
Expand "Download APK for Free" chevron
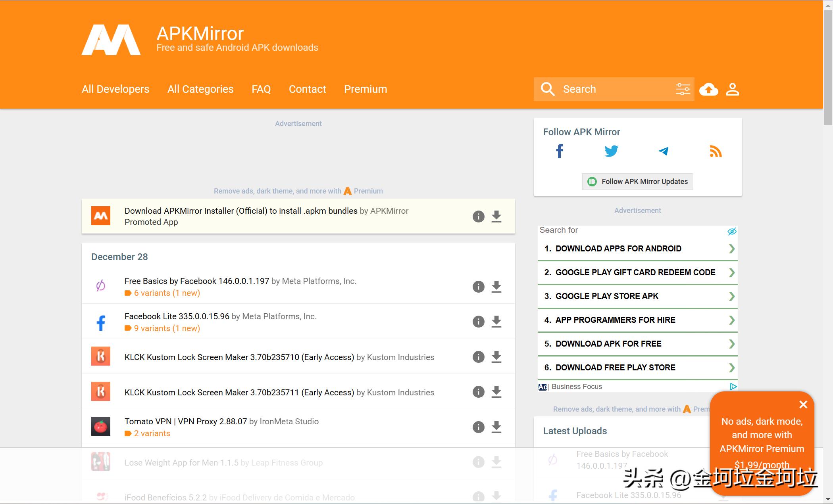732,344
